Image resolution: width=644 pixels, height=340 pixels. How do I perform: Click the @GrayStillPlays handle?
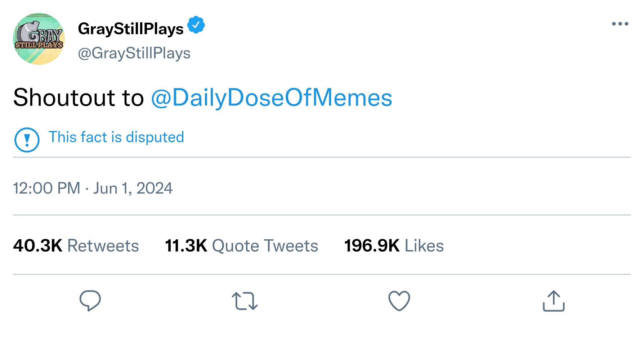click(x=134, y=53)
